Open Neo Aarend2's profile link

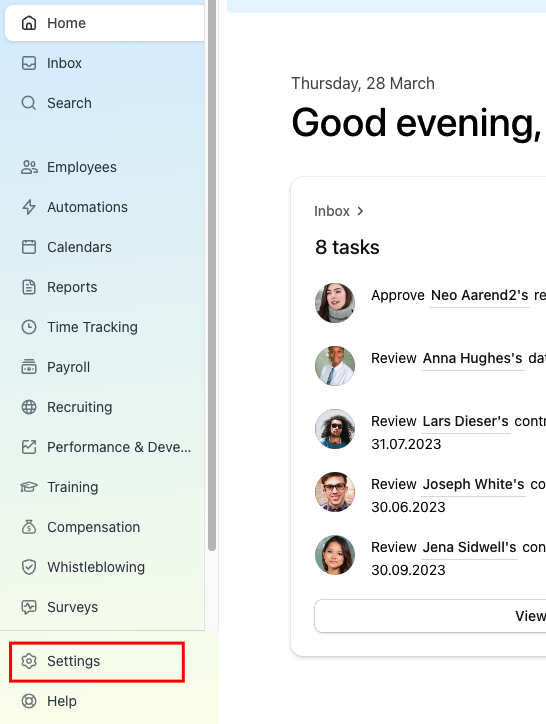479,296
